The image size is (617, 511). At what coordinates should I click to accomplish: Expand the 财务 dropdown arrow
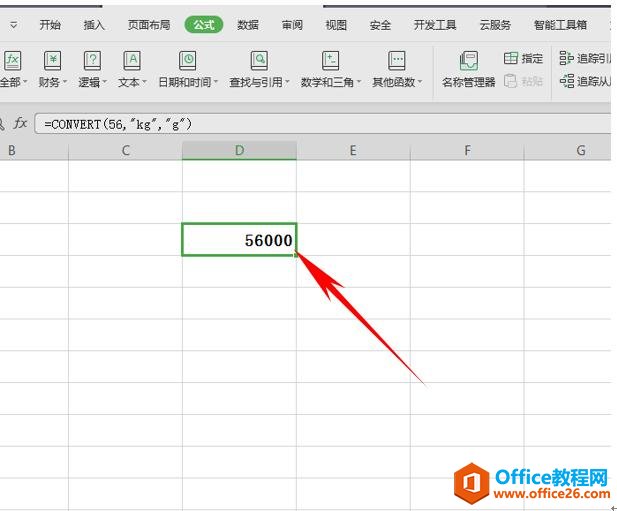click(x=65, y=82)
